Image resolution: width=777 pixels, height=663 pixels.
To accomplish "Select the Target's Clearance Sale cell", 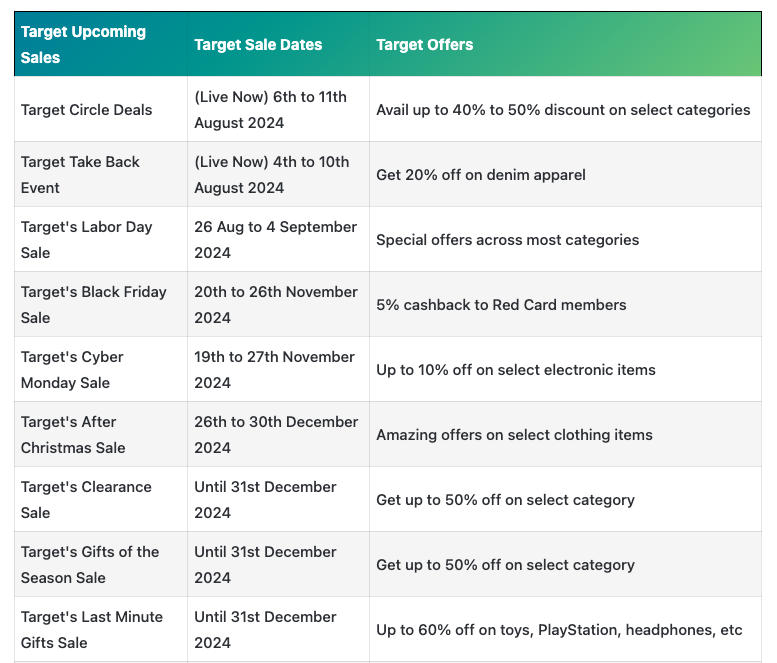I will (x=101, y=499).
